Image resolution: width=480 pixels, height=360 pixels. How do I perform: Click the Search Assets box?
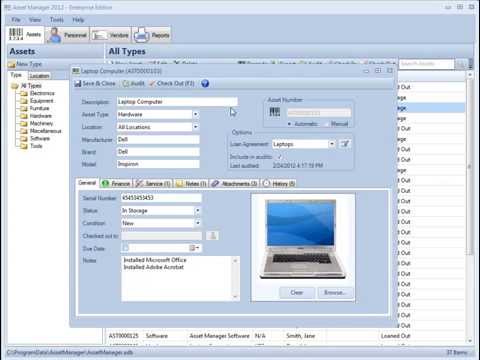pyautogui.click(x=427, y=64)
